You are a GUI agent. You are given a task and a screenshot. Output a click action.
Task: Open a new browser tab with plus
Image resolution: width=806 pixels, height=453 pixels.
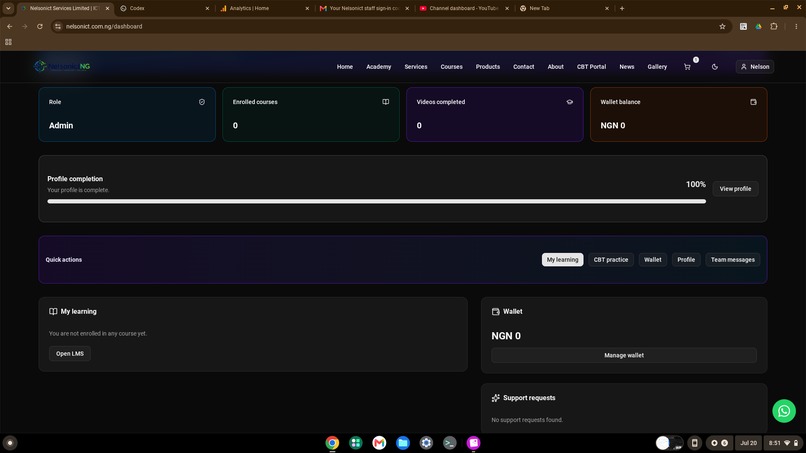622,8
